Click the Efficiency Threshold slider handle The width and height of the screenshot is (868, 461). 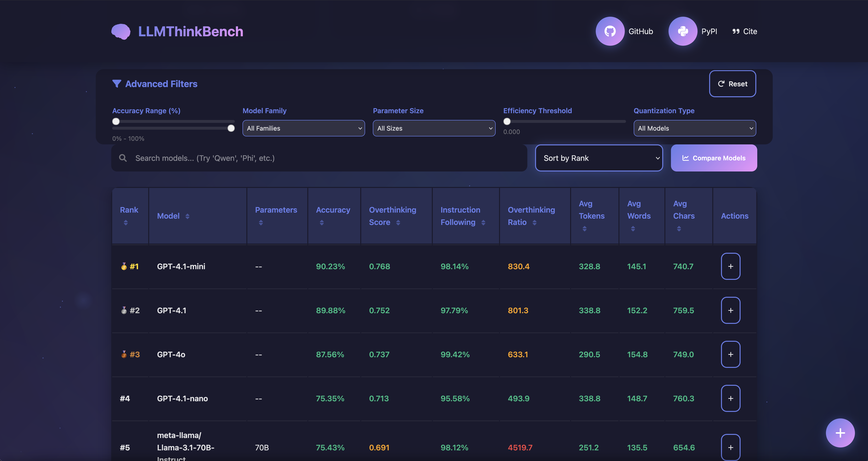tap(507, 122)
